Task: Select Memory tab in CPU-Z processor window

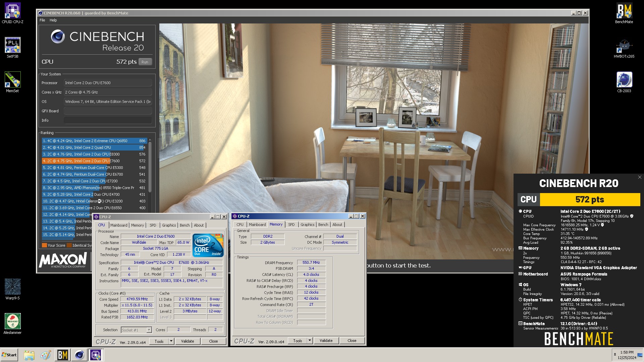Action: 138,225
